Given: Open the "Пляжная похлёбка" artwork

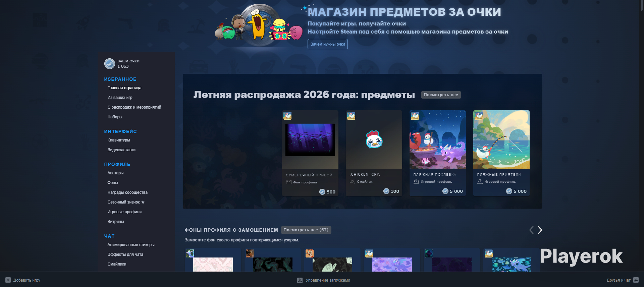Looking at the screenshot, I should 438,139.
